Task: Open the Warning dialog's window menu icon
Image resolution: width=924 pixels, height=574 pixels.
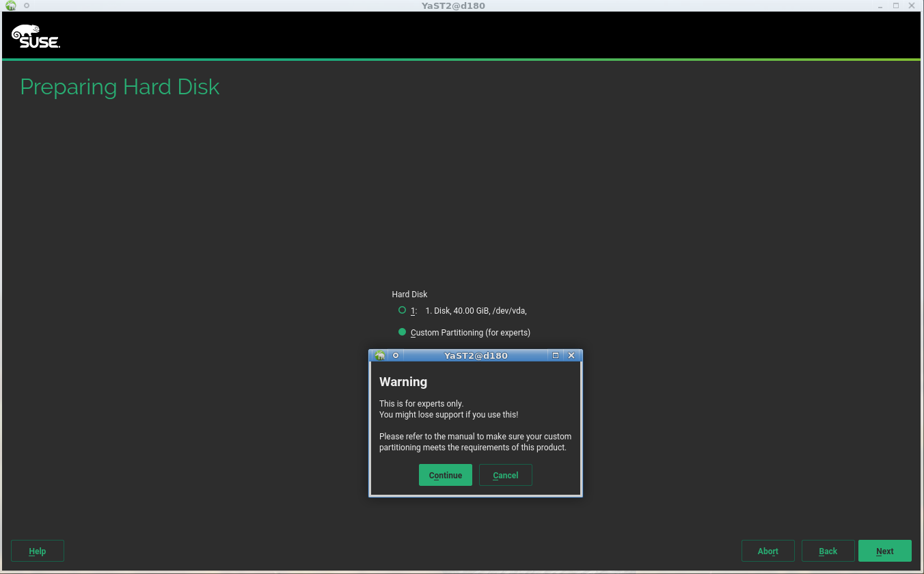Action: (380, 355)
